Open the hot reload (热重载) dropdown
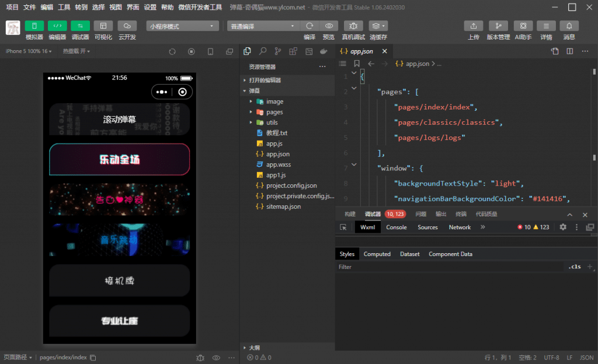Viewport: 598px width, 364px height. click(x=77, y=51)
